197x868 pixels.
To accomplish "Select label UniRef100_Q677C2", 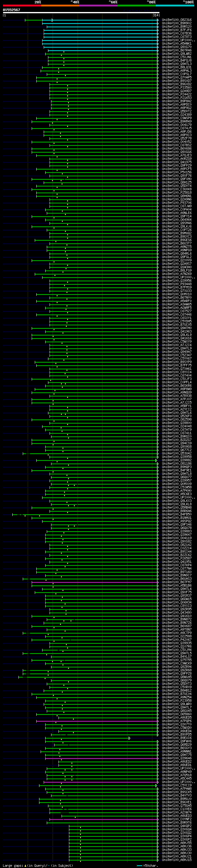I will pos(177,450).
